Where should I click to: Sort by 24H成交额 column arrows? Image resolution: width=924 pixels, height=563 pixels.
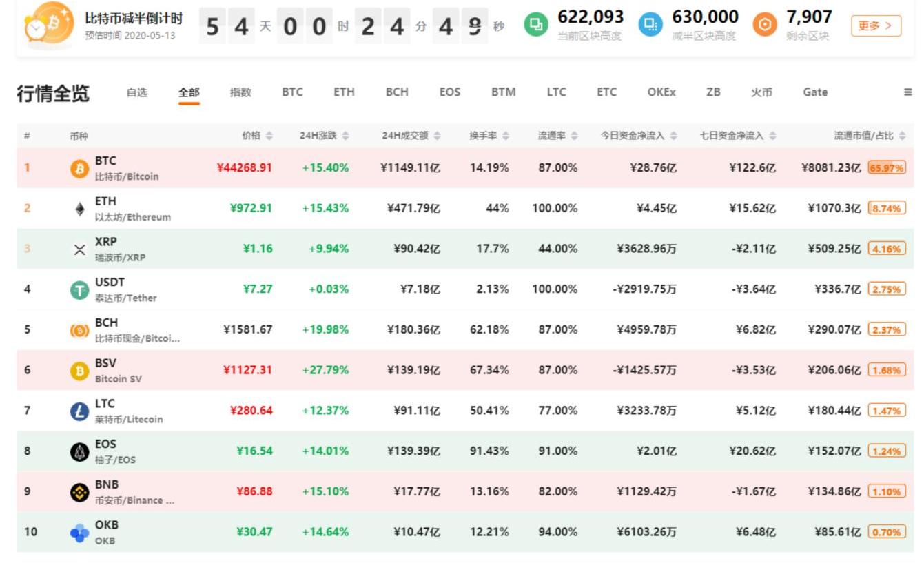point(437,136)
